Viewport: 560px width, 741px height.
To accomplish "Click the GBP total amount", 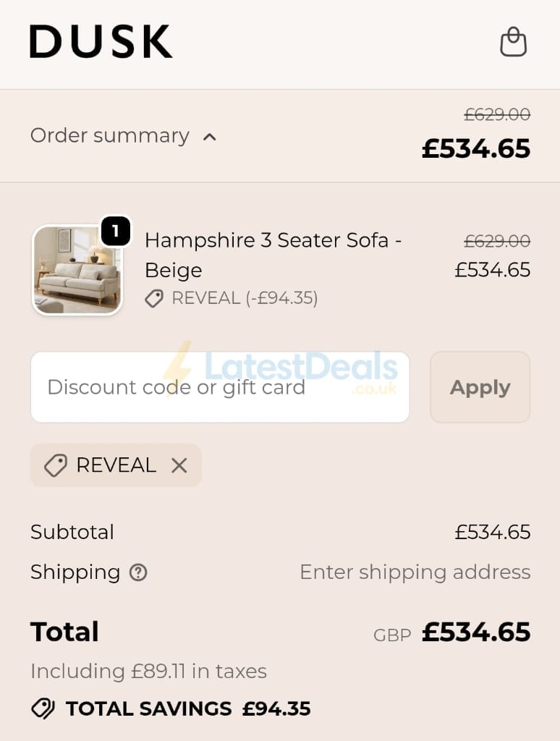I will coord(476,632).
